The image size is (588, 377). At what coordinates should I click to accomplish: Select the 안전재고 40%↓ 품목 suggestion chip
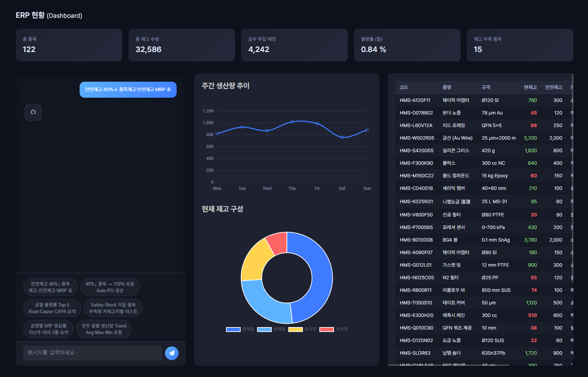click(50, 287)
